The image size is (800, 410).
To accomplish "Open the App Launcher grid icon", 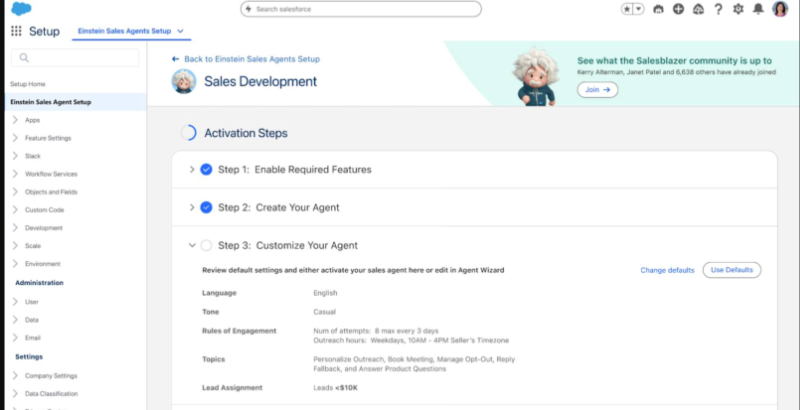I will coord(16,31).
